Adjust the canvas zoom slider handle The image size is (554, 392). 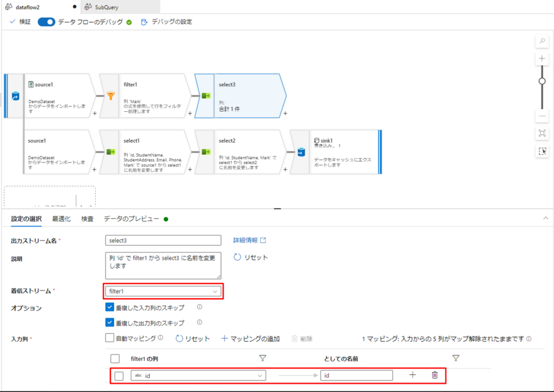[x=542, y=81]
